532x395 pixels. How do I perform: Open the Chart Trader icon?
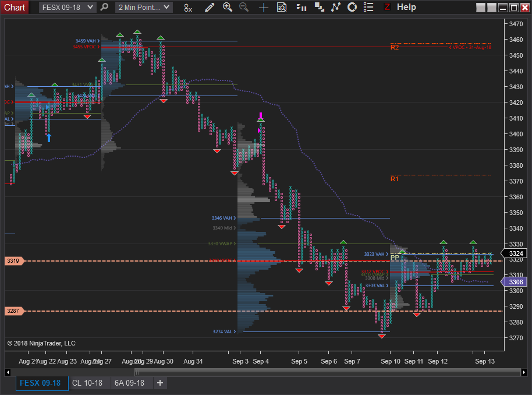pyautogui.click(x=302, y=7)
